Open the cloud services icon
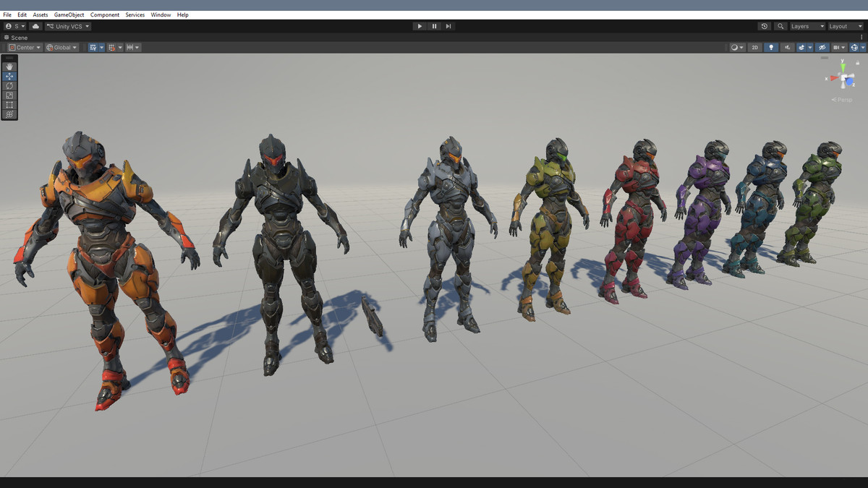Screen dimensions: 868x488 (x=35, y=26)
